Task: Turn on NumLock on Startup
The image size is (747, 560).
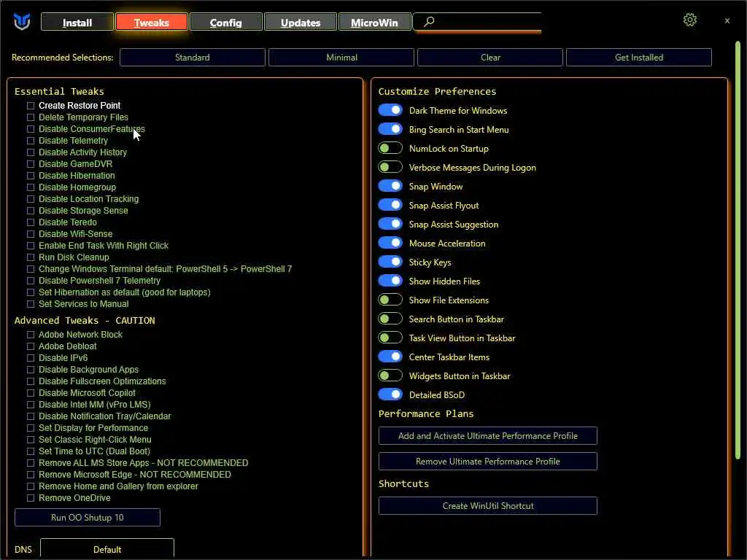Action: pos(390,148)
